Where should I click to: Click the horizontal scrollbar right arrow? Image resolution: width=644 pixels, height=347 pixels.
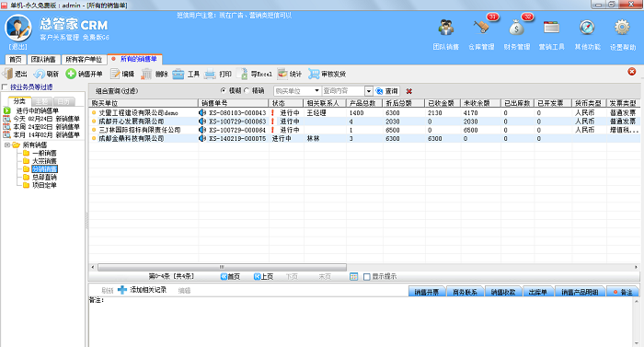click(x=636, y=267)
